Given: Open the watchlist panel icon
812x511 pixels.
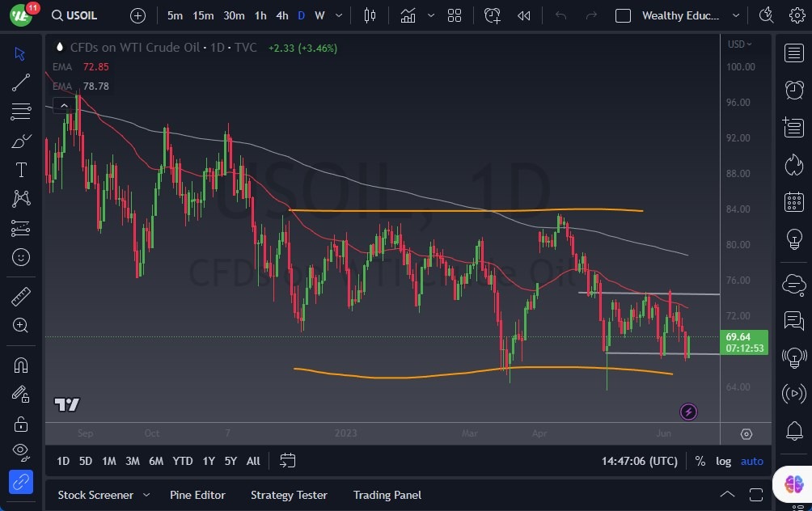Looking at the screenshot, I should 794,53.
